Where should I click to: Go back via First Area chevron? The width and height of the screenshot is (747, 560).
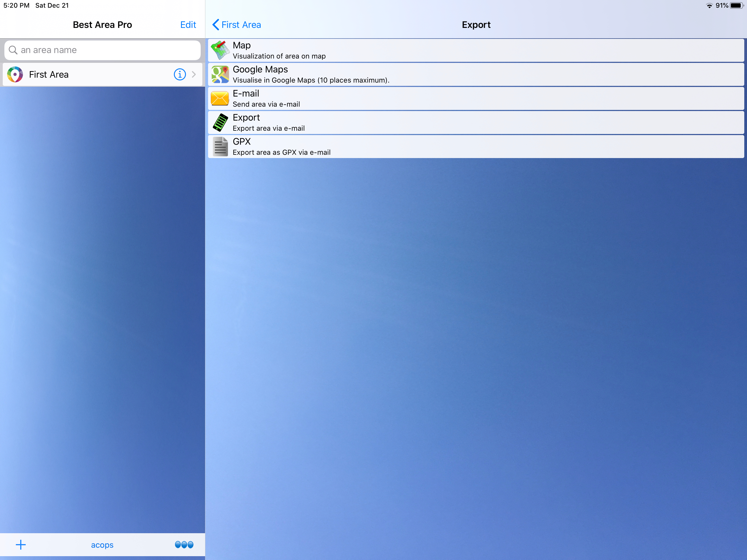click(237, 25)
